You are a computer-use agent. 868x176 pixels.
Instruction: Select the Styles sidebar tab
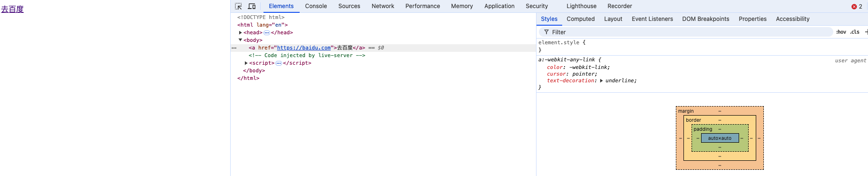coord(549,19)
